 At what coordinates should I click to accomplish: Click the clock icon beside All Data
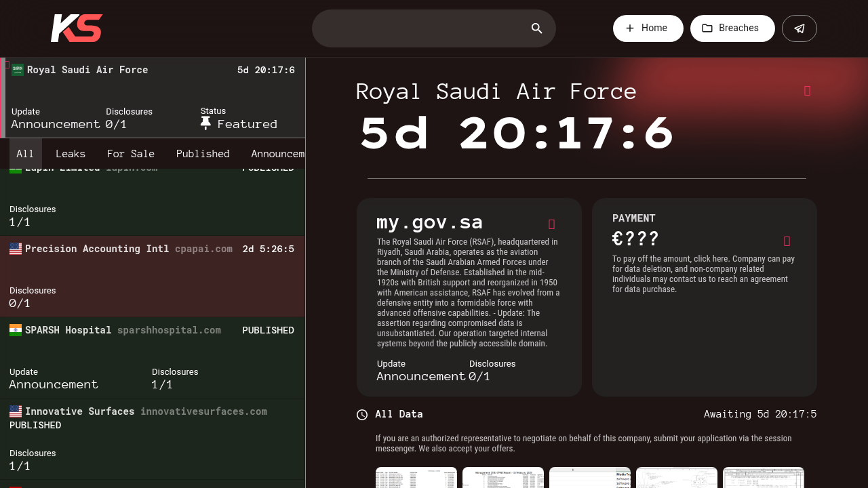(362, 415)
